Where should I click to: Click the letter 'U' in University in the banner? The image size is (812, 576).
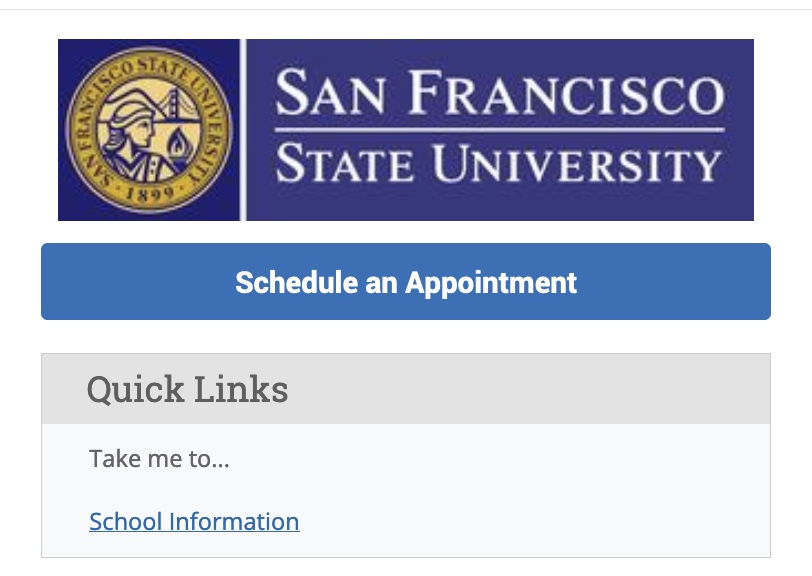[x=447, y=164]
